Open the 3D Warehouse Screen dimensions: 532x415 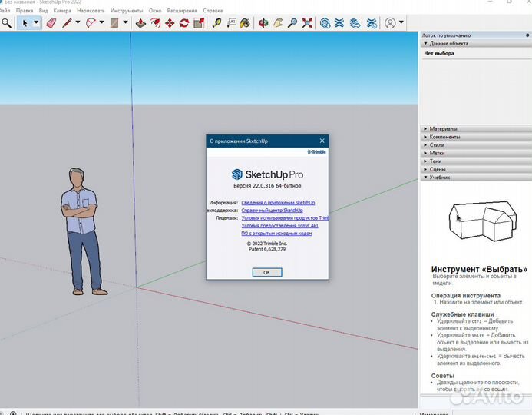point(325,23)
